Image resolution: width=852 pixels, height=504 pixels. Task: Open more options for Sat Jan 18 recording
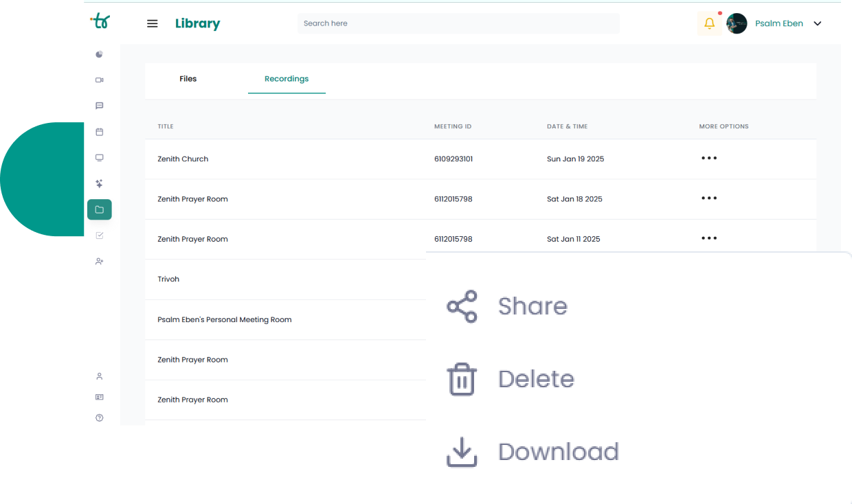(x=709, y=198)
